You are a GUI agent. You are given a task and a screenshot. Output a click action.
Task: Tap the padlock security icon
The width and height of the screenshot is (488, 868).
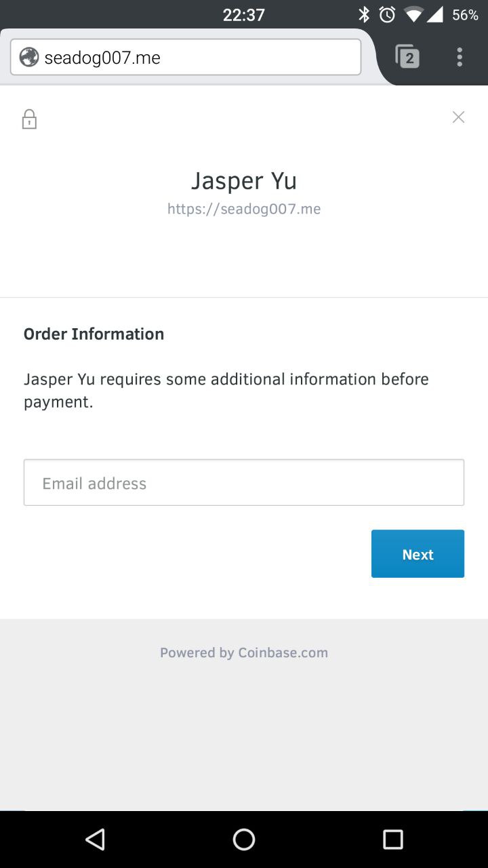click(29, 119)
